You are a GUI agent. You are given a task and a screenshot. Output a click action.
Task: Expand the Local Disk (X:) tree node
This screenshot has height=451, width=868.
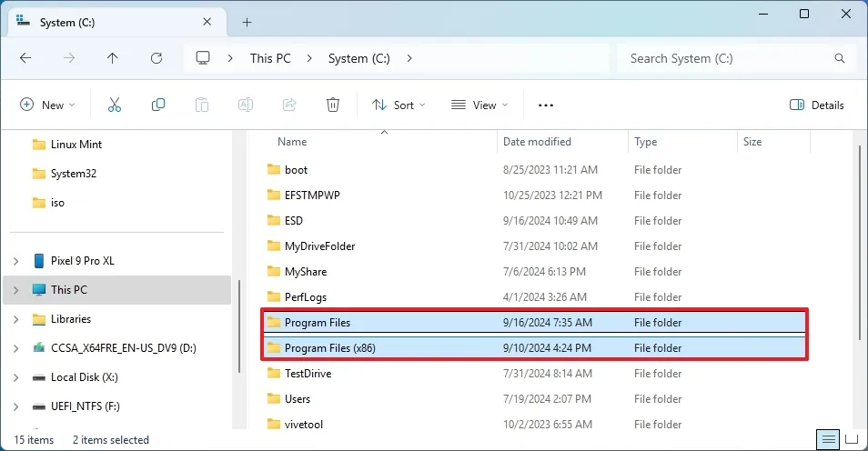16,377
